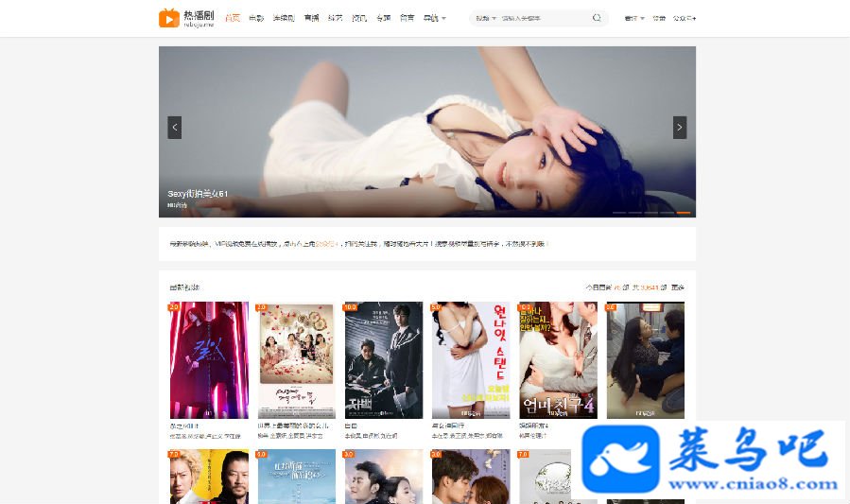Open the kissing couple poster in second row
The height and width of the screenshot is (504, 850).
tap(471, 477)
